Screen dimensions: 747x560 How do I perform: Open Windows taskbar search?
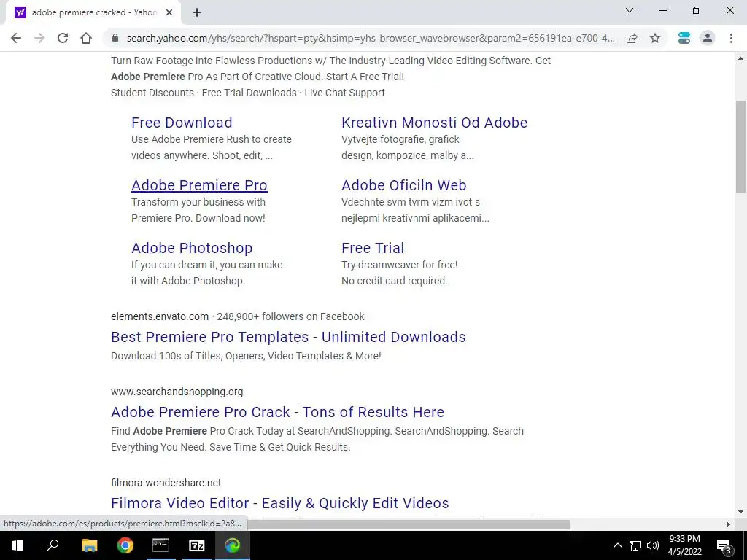[53, 545]
